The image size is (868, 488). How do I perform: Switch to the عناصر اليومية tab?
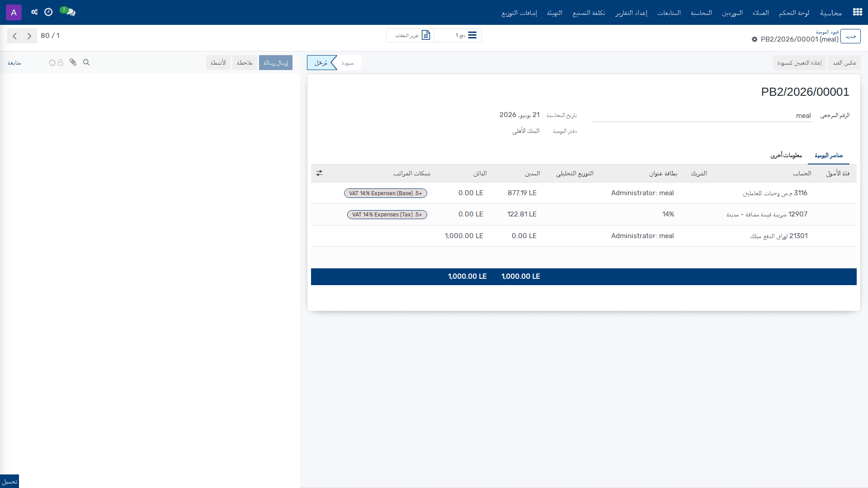pyautogui.click(x=829, y=155)
